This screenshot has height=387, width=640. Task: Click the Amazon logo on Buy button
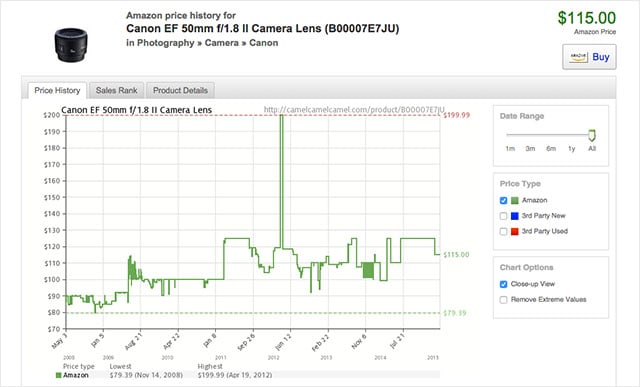578,57
